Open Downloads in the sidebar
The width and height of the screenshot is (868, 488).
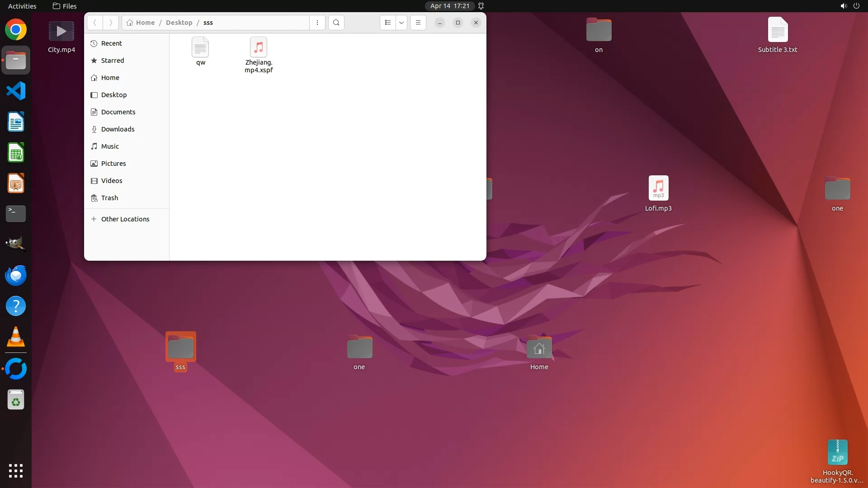pos(118,129)
